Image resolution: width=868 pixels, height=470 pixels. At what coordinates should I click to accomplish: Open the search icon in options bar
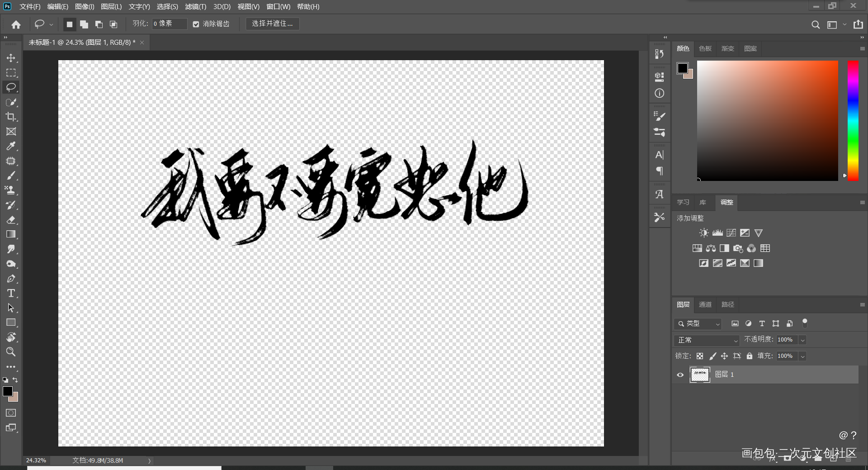tap(815, 24)
